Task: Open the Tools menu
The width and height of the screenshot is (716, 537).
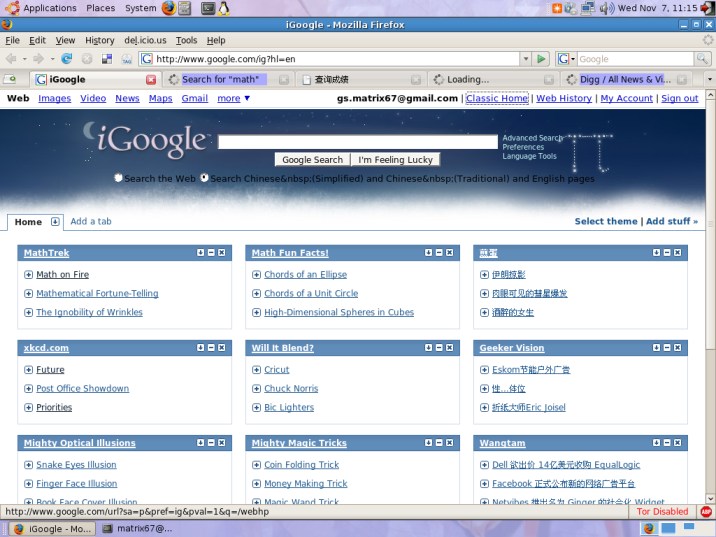Action: tap(186, 40)
